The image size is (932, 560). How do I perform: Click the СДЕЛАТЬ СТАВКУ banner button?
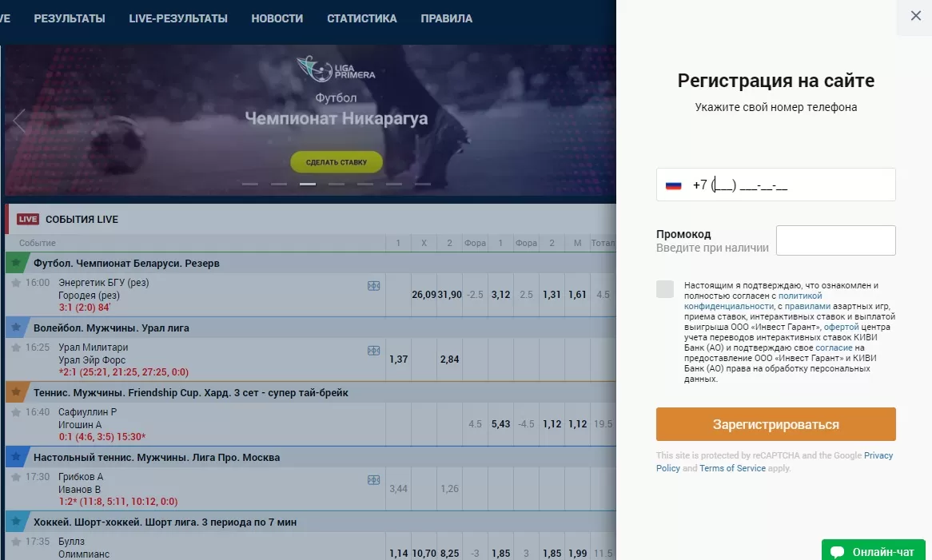pos(337,162)
